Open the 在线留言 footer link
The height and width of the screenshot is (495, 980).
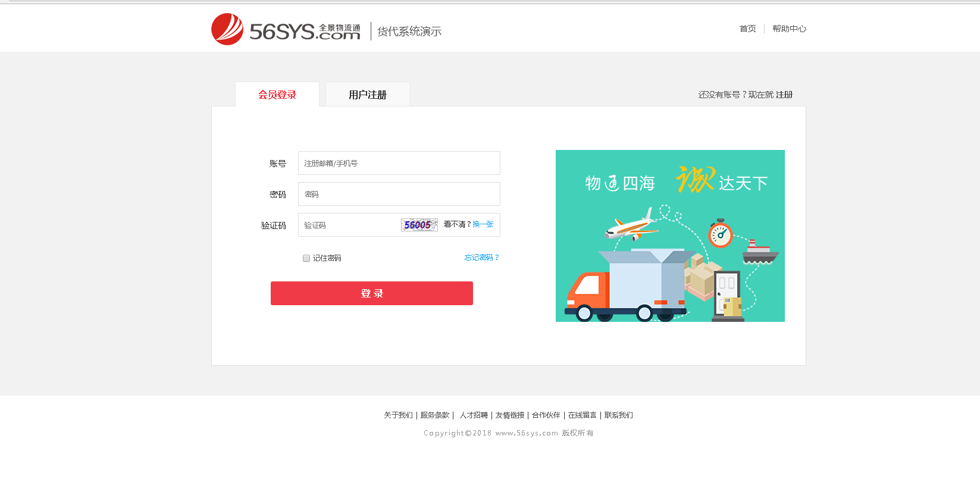pyautogui.click(x=582, y=415)
